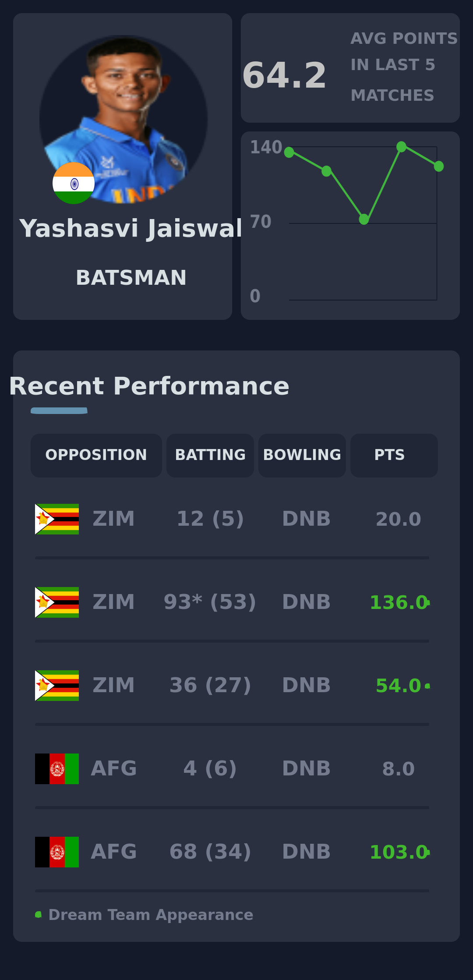Click the Zimbabwe flag in 20.0 points row

[x=57, y=519]
